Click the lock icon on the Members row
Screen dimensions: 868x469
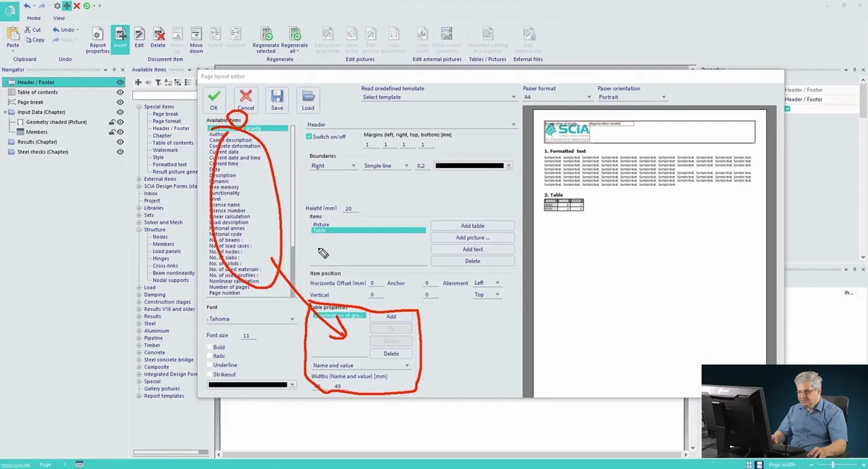[x=112, y=132]
